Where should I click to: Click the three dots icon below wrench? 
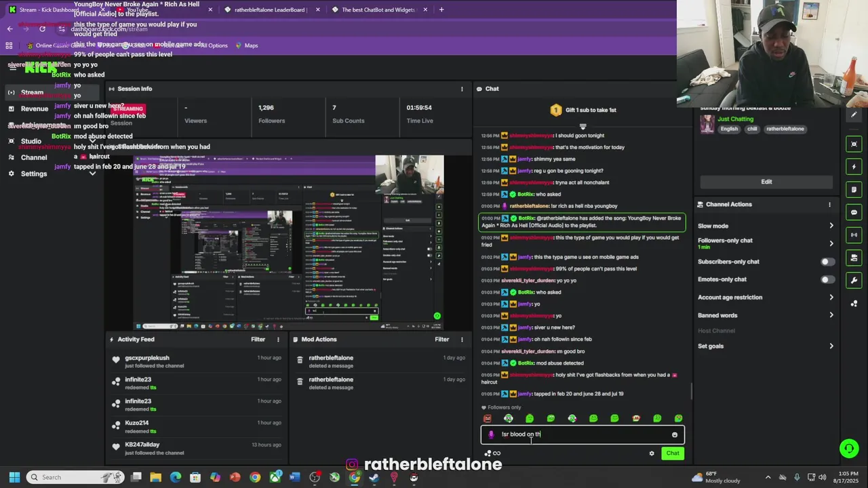854,304
